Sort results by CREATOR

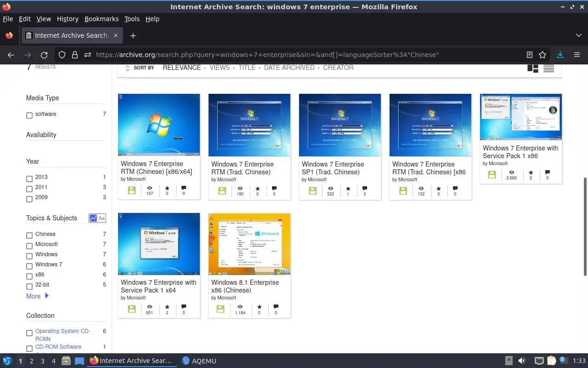pyautogui.click(x=338, y=68)
